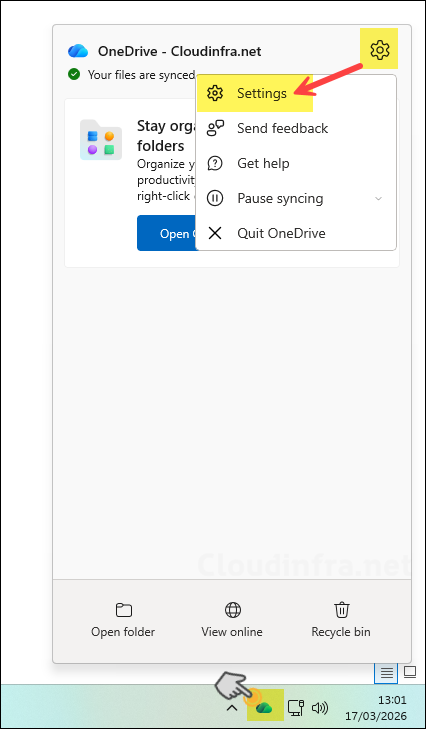The height and width of the screenshot is (729, 426).
Task: Click the large icons view button above taskbar
Action: [x=409, y=672]
